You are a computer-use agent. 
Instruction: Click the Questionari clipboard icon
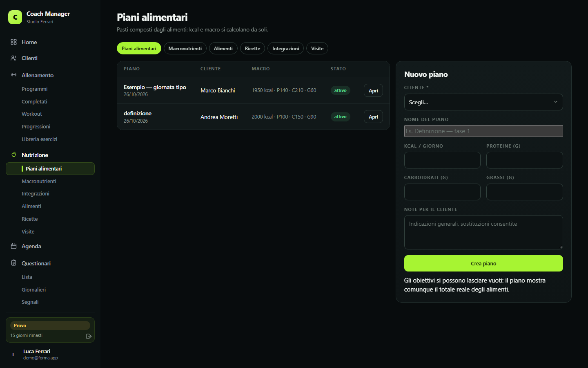click(x=13, y=263)
